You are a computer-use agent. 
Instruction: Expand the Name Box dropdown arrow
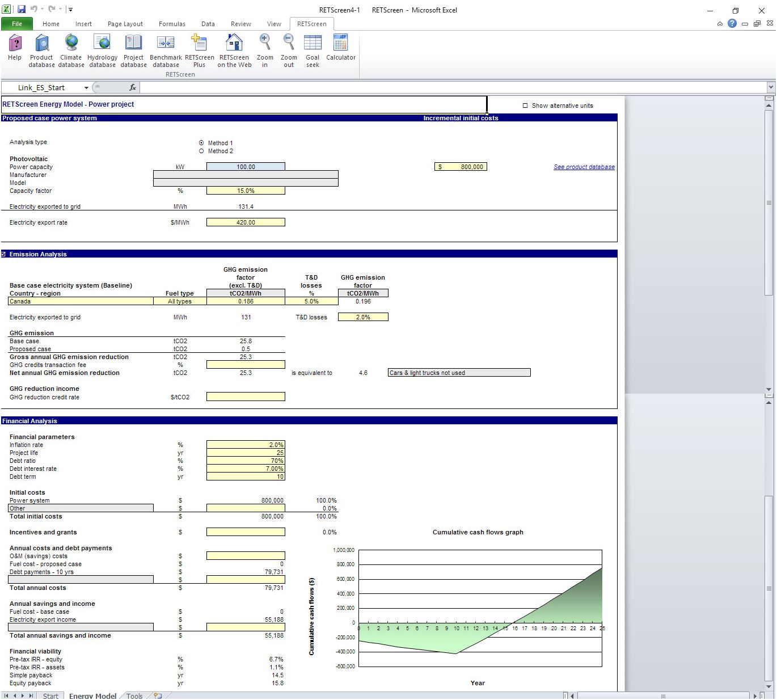click(86, 87)
